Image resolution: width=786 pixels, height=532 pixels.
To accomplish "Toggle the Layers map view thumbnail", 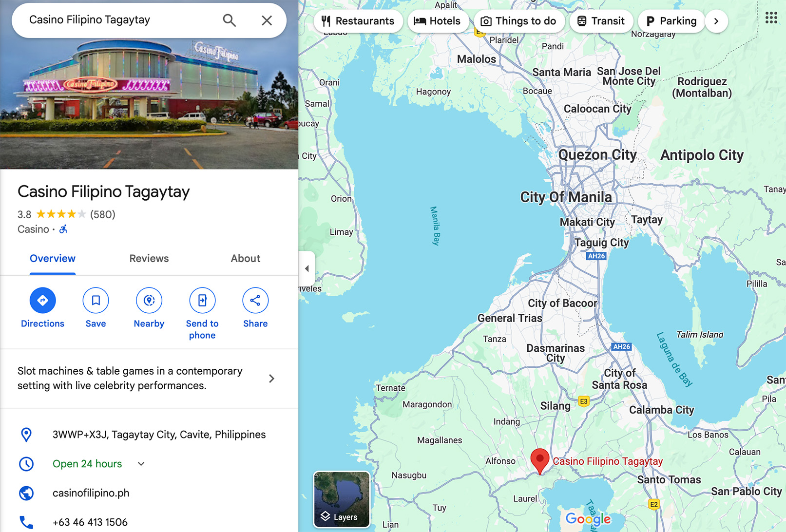I will pyautogui.click(x=342, y=499).
